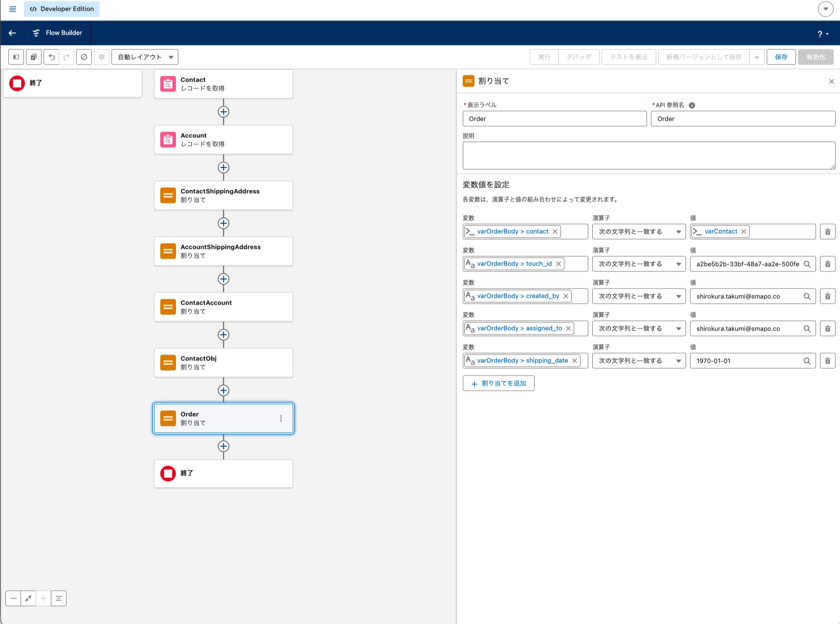
Task: Click the undo arrow icon
Action: pyautogui.click(x=51, y=57)
